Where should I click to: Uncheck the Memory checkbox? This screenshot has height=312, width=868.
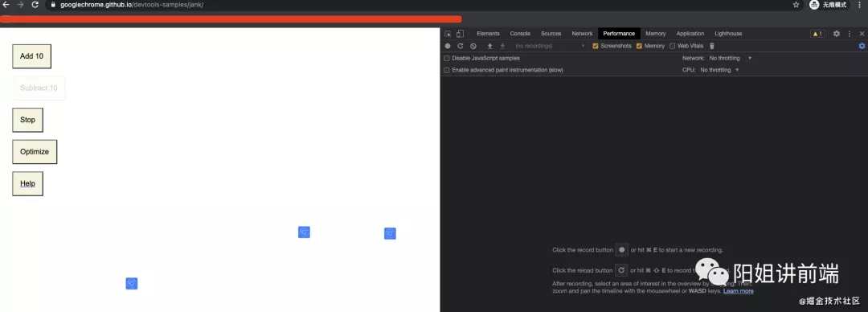[x=640, y=46]
